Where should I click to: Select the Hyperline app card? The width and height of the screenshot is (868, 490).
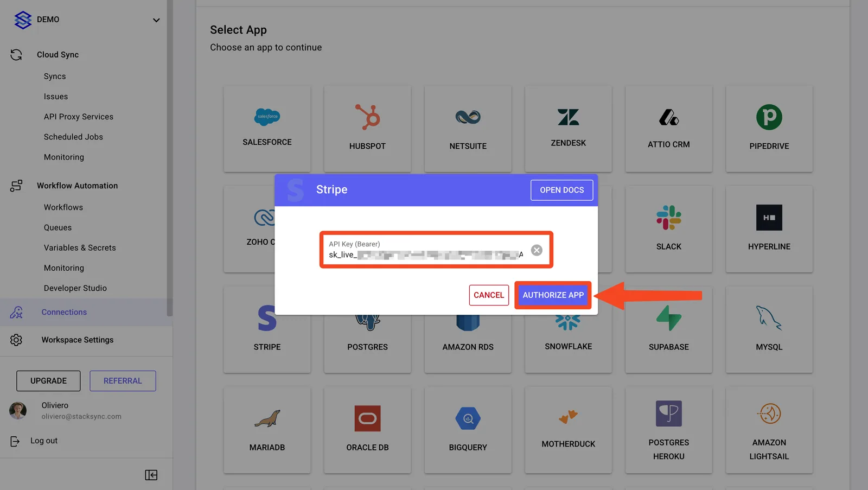(x=769, y=229)
